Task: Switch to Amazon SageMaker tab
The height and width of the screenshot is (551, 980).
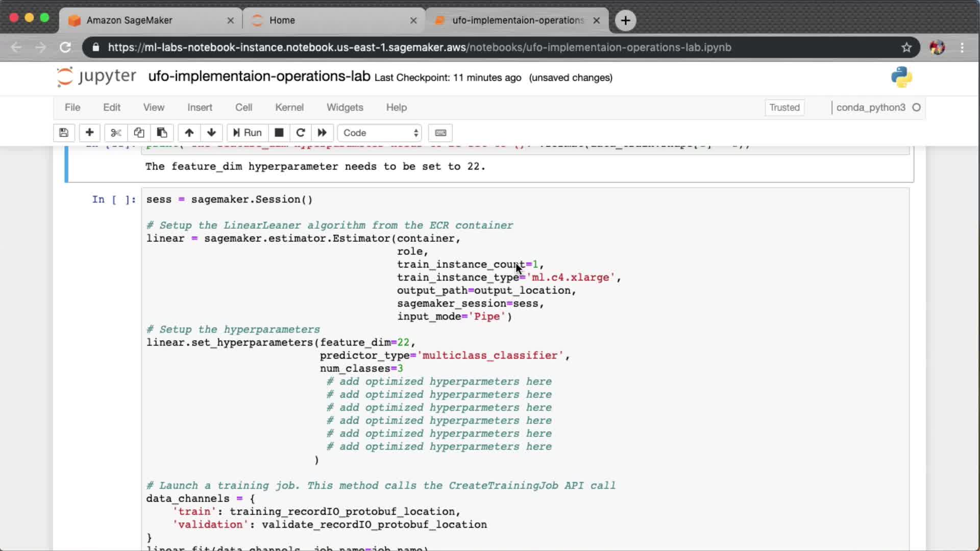Action: [130, 20]
